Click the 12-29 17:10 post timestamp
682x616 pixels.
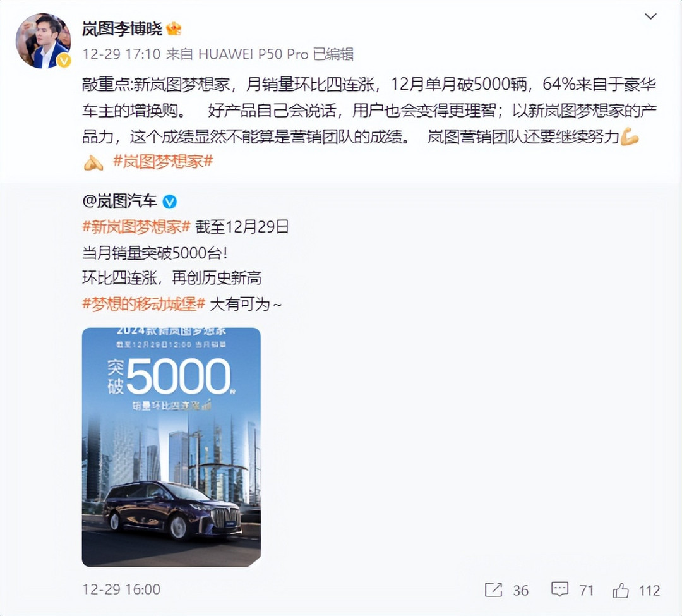tap(121, 54)
